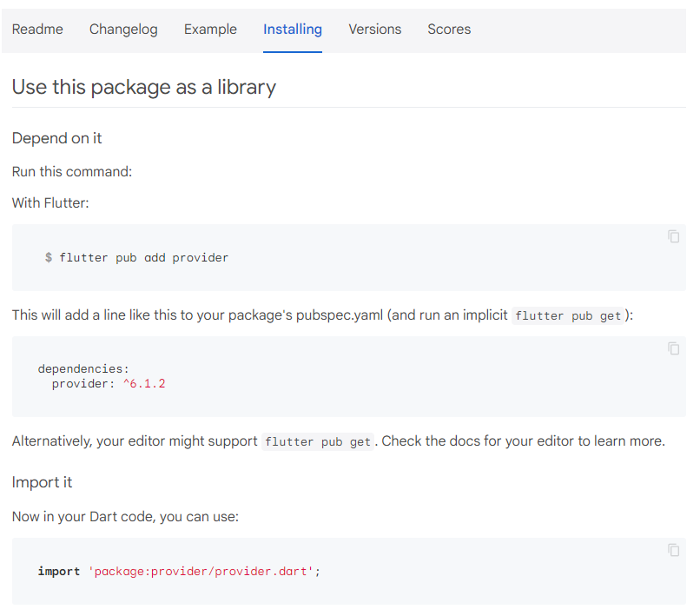Copy the pubspec dependencies snippet
The width and height of the screenshot is (700, 616).
coord(673,348)
